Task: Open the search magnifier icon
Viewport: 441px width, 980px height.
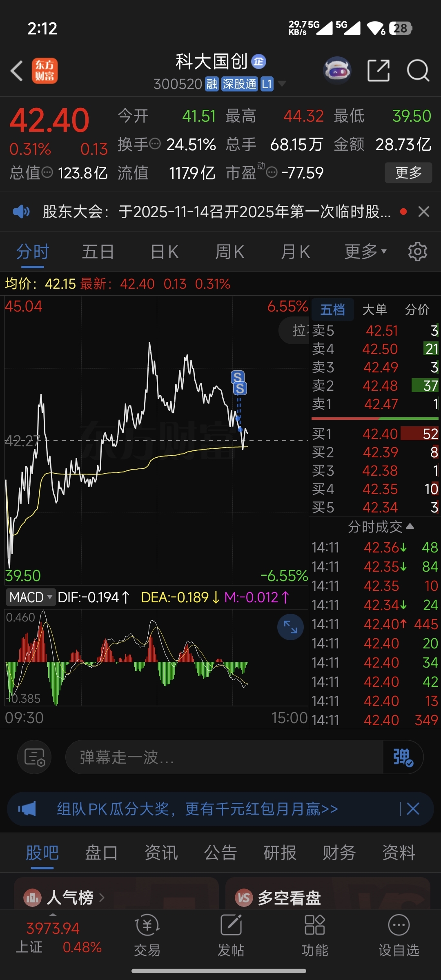Action: click(418, 71)
